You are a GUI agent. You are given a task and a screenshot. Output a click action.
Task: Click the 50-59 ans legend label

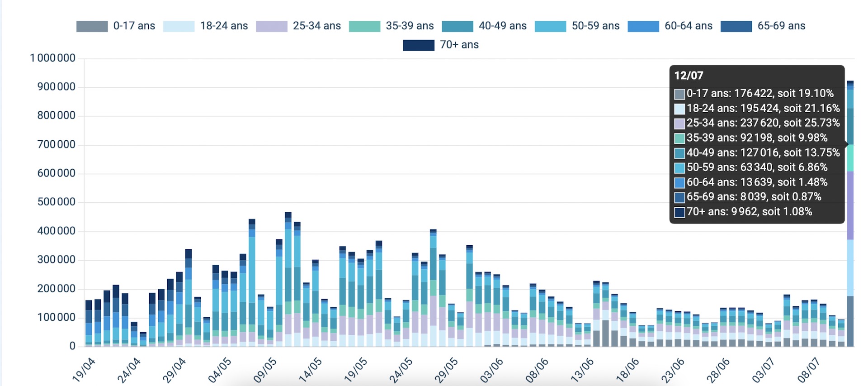tap(595, 26)
